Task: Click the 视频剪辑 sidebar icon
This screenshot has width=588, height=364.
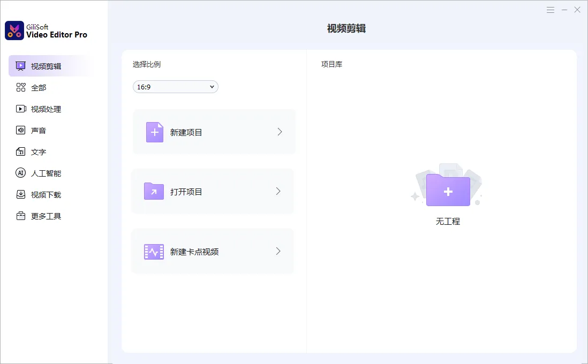Action: pos(21,66)
